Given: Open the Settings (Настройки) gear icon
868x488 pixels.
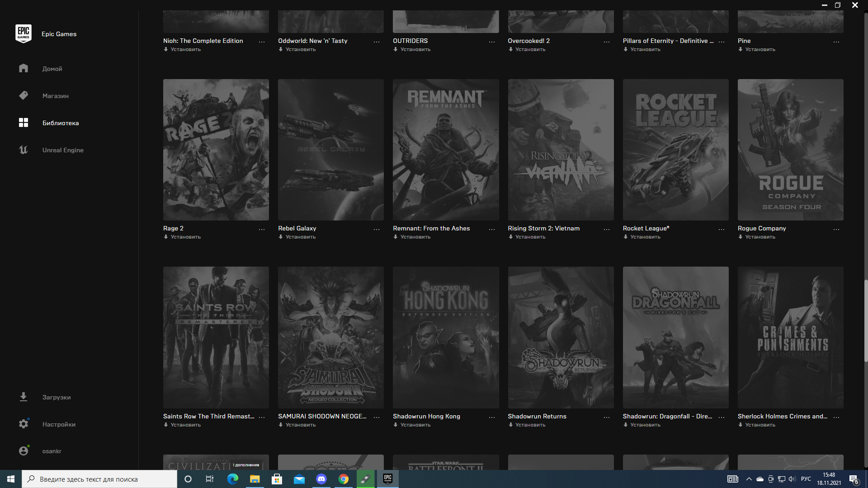Looking at the screenshot, I should [x=24, y=424].
